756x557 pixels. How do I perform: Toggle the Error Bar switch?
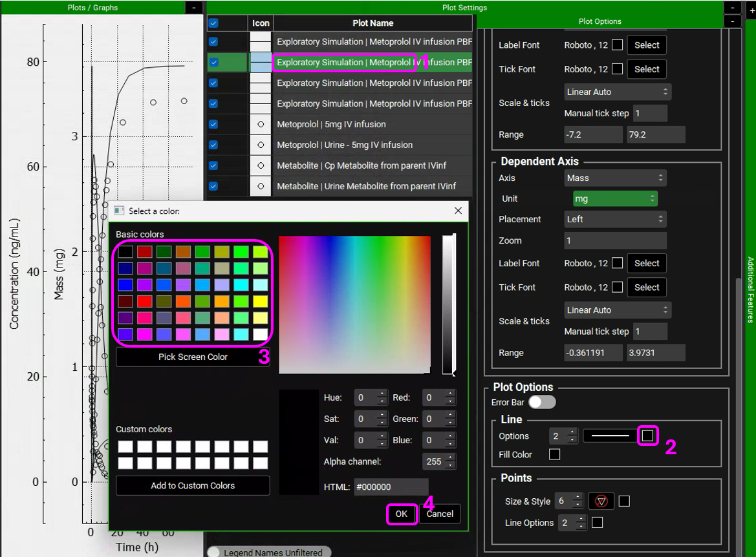[x=542, y=402]
